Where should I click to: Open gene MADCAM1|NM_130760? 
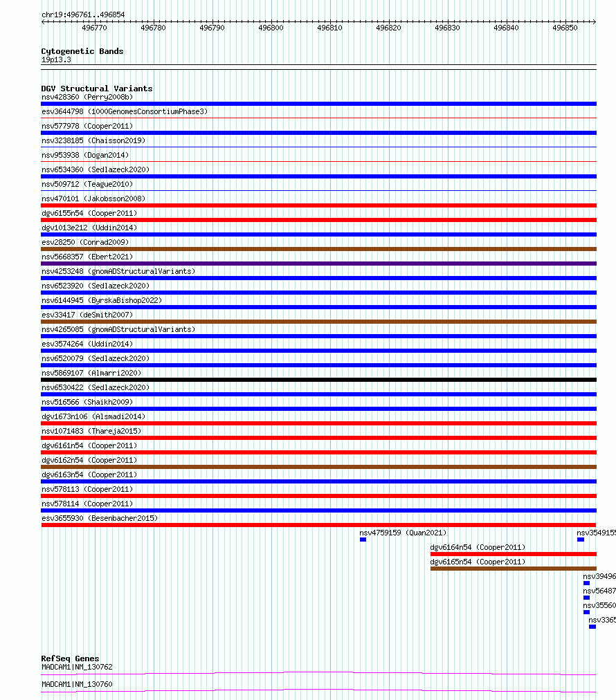tap(77, 684)
